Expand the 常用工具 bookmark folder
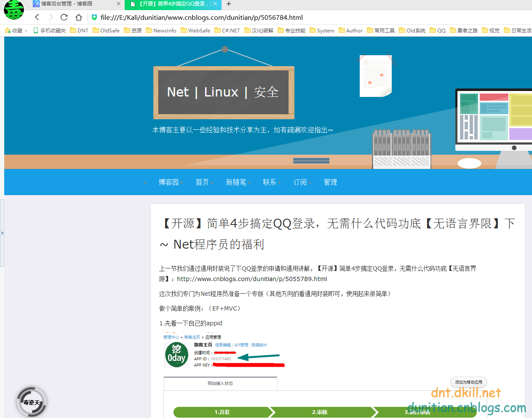The width and height of the screenshot is (532, 418). pyautogui.click(x=381, y=30)
